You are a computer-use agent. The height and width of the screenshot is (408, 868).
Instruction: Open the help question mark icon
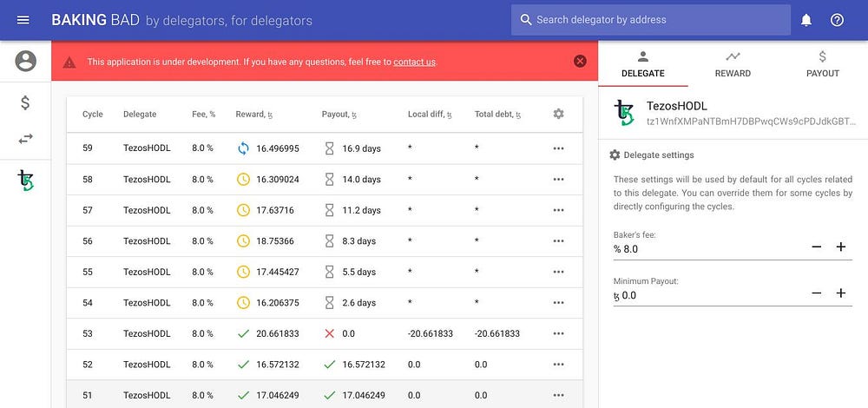[x=837, y=20]
